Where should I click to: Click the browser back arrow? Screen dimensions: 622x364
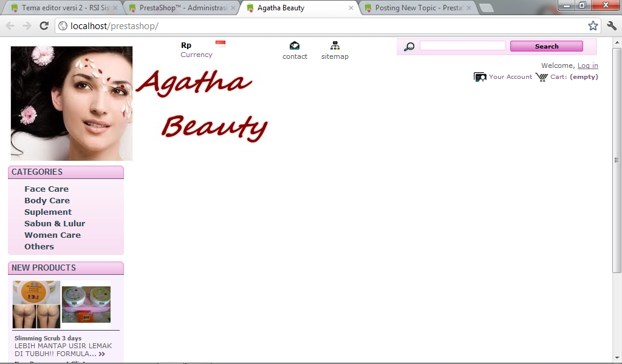10,26
